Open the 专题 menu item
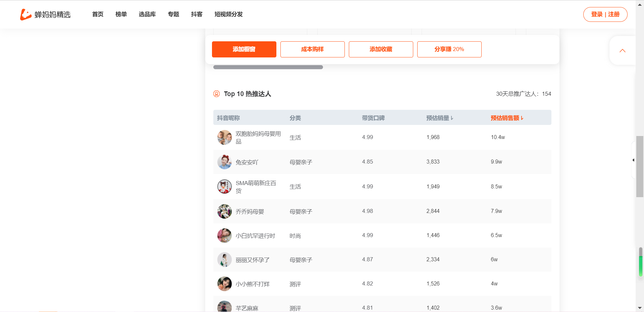The width and height of the screenshot is (644, 312). 173,14
